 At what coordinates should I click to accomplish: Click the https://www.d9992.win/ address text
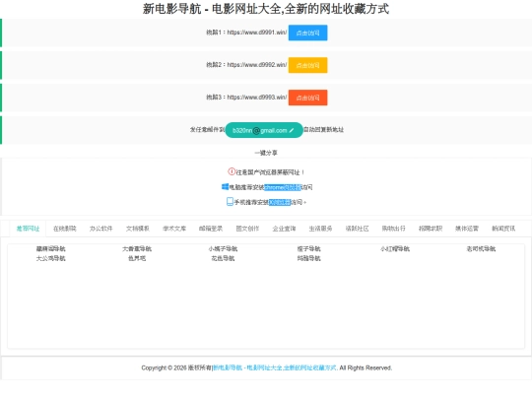pos(257,65)
